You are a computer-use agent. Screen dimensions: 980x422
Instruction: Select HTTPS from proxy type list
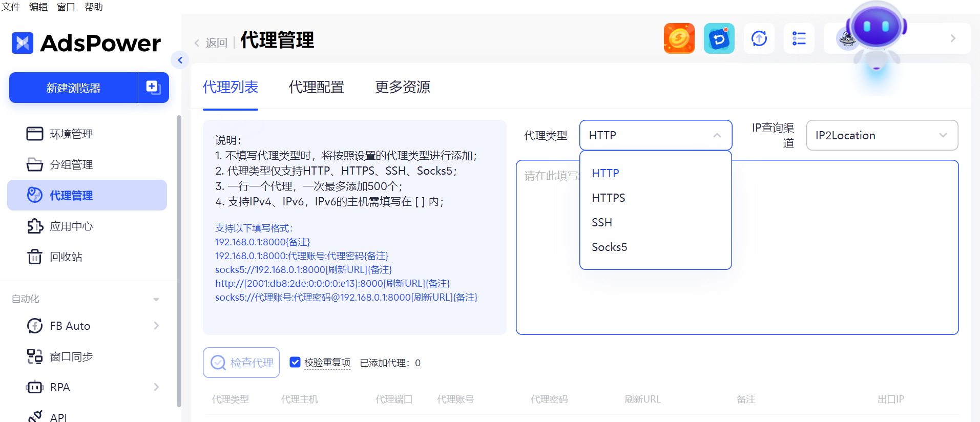pos(655,198)
